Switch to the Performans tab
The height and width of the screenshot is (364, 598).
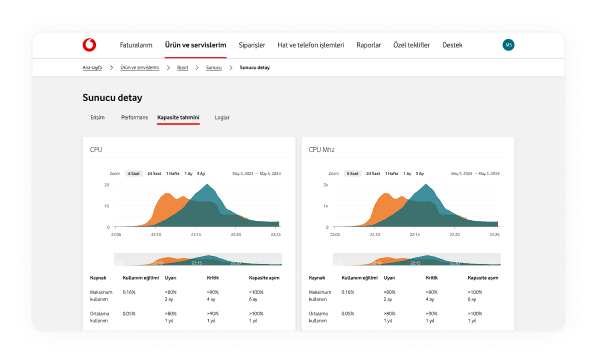134,118
